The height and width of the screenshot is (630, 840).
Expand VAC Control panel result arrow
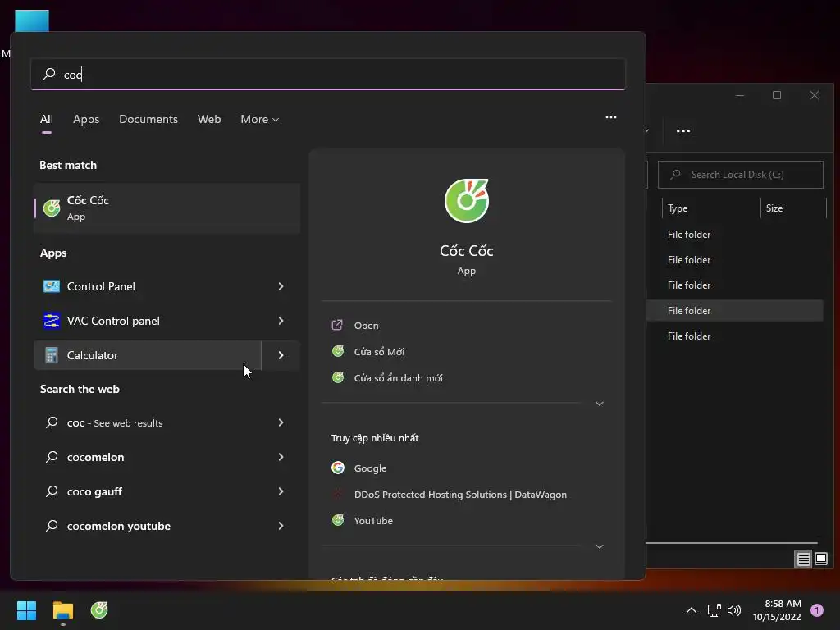[281, 321]
